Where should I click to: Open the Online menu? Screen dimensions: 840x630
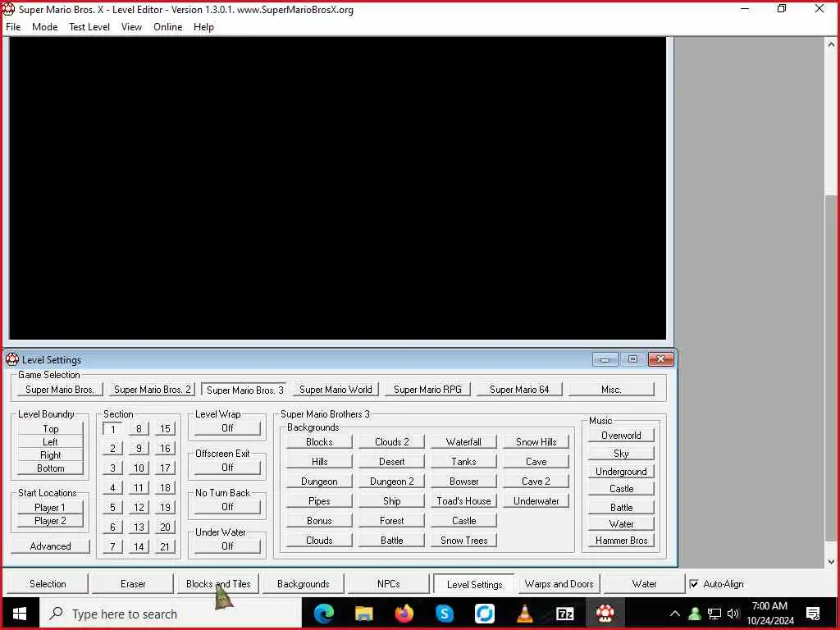point(167,27)
